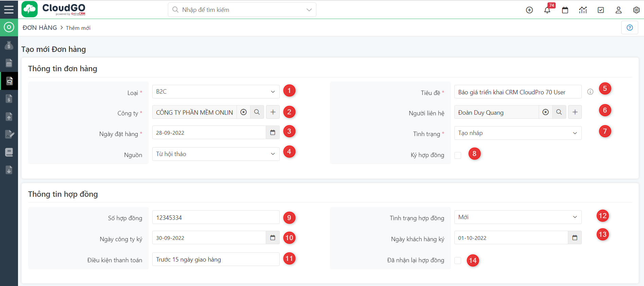Click the quick create plus icon in header
Viewport: 644px width, 286px height.
(x=529, y=10)
